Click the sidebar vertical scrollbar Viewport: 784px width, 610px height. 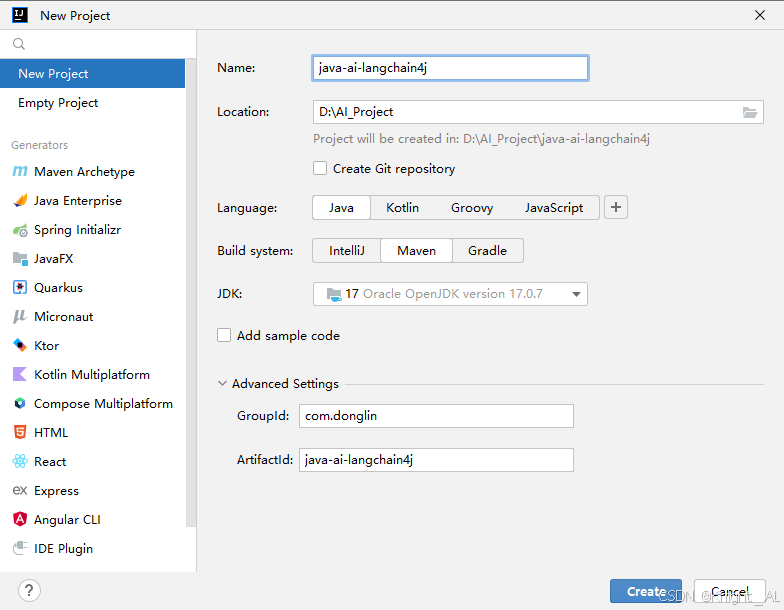tap(190, 292)
